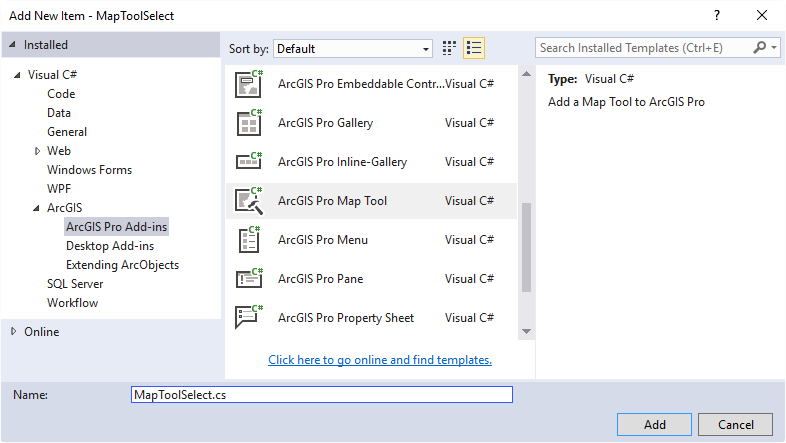Select the Code category

(61, 94)
